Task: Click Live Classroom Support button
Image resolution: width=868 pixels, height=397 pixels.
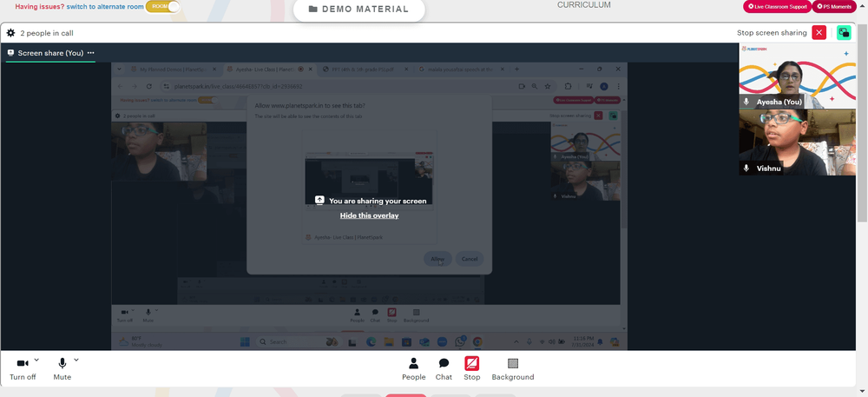Action: pos(776,7)
